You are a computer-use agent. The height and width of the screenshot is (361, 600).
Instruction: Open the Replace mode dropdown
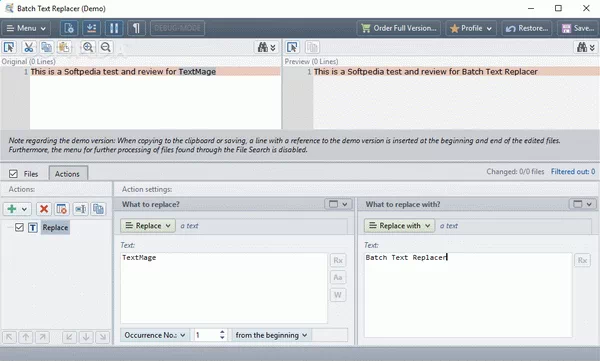[x=148, y=226]
